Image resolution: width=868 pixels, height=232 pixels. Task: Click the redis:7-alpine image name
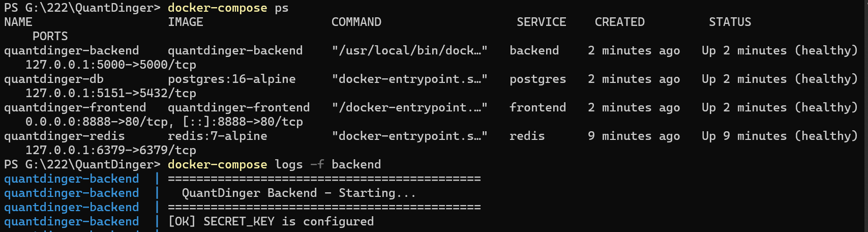pos(217,136)
